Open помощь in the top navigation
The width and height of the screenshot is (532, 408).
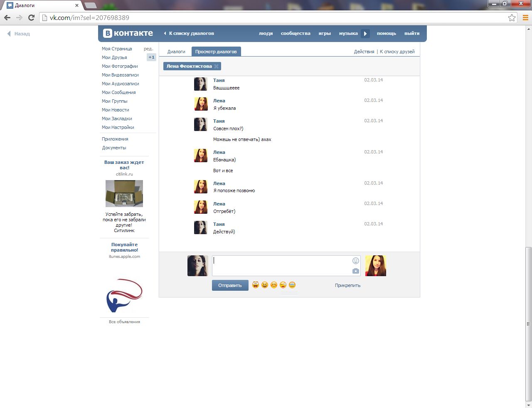click(x=387, y=33)
